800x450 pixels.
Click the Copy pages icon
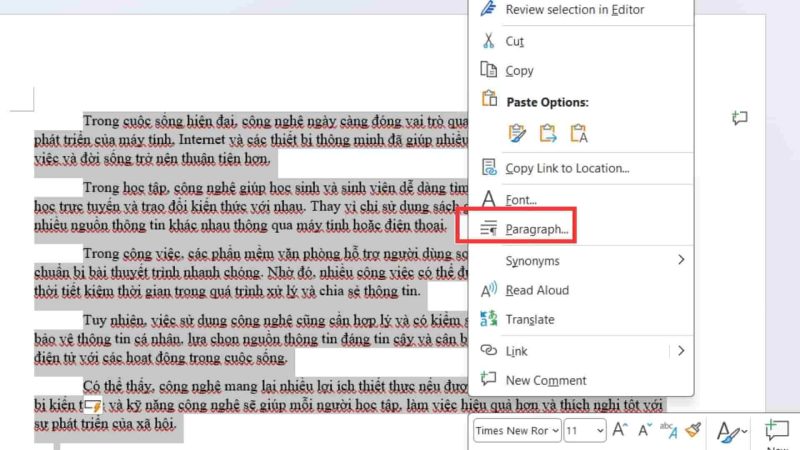point(488,69)
